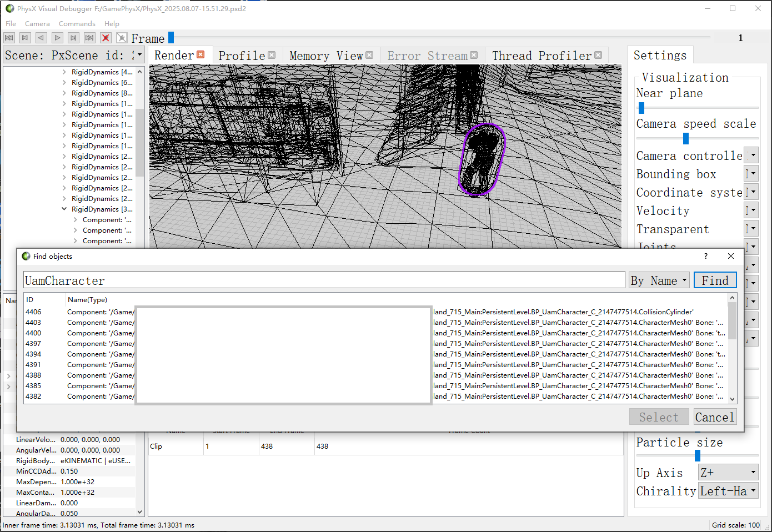Play the clip forward
772x532 pixels.
57,38
